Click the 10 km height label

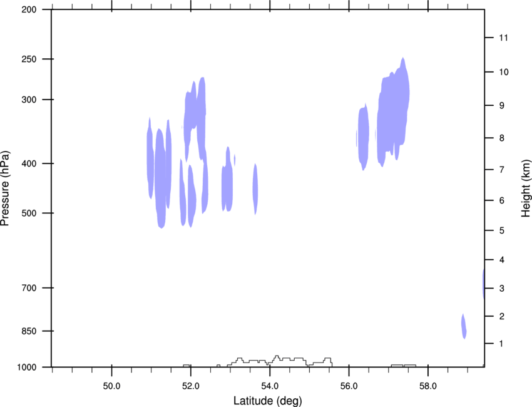[504, 72]
